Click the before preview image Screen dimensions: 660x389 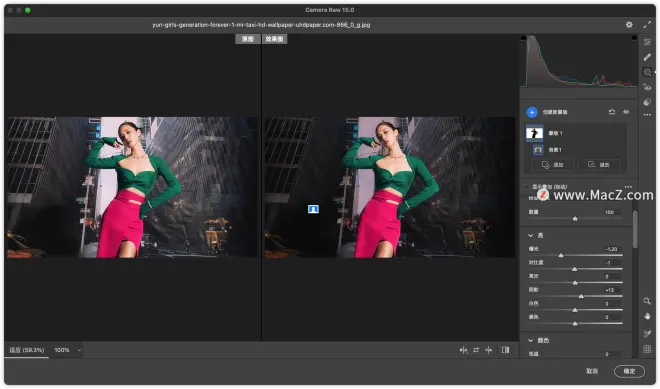(133, 187)
